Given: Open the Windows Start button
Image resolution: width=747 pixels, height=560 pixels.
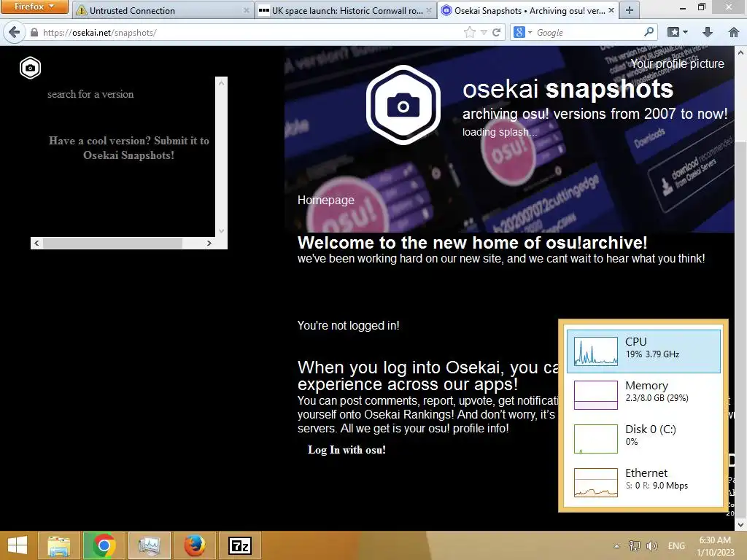Looking at the screenshot, I should [18, 545].
